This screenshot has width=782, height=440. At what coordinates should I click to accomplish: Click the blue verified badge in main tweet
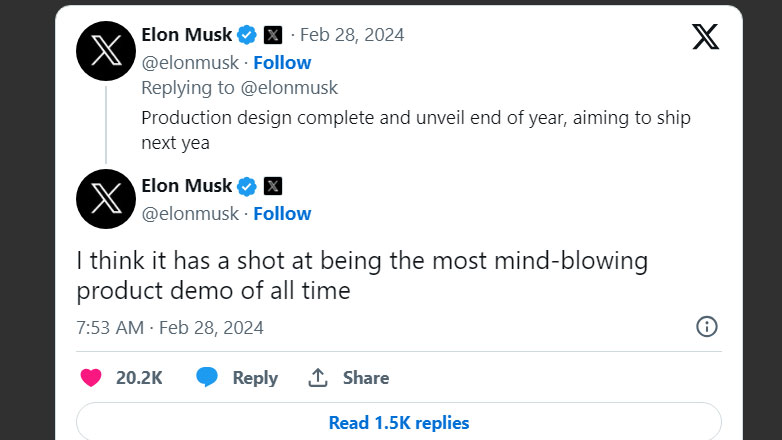(248, 186)
